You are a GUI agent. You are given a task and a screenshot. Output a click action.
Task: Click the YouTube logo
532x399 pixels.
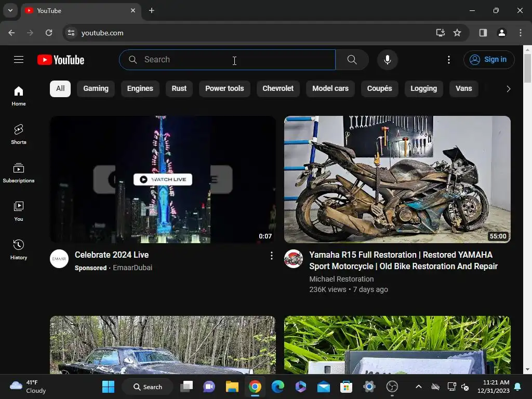pyautogui.click(x=61, y=60)
